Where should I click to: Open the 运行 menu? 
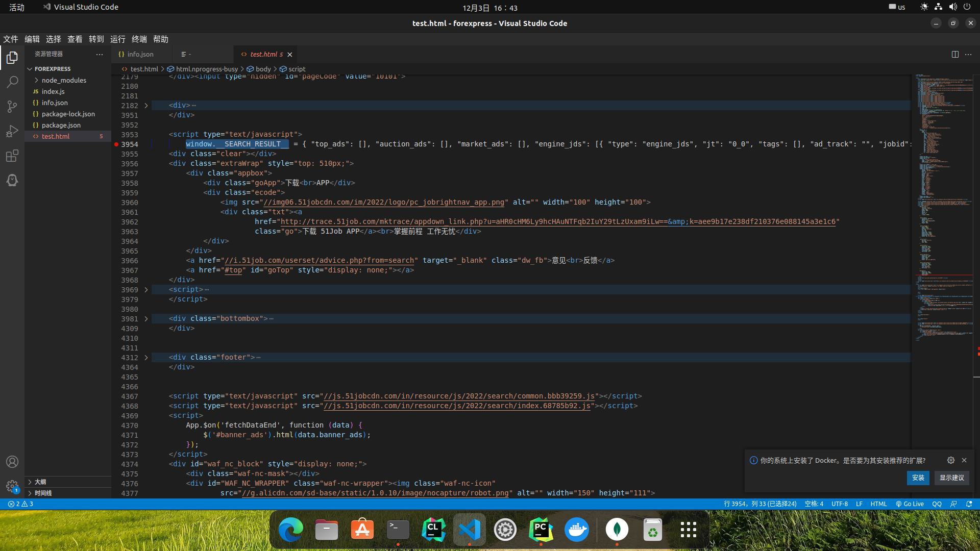tap(118, 39)
